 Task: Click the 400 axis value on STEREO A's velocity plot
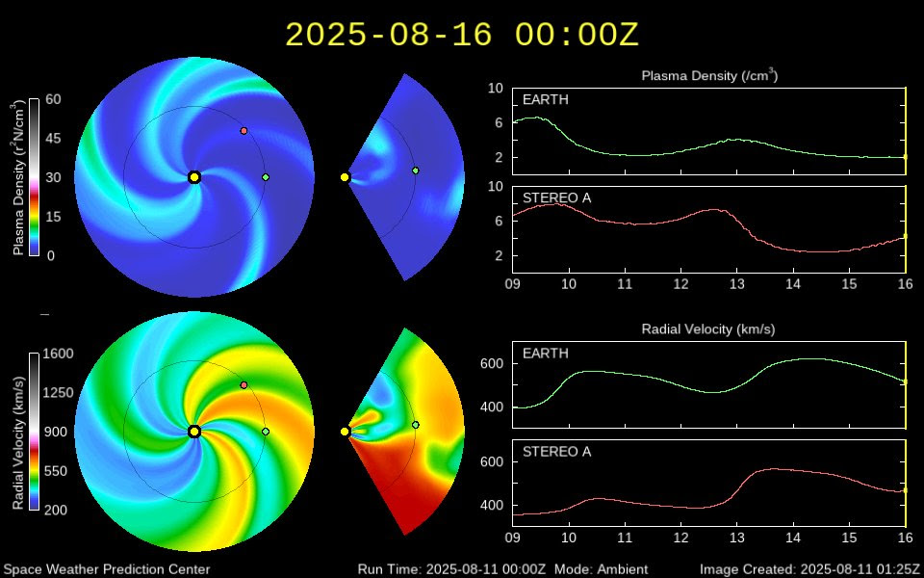click(x=492, y=506)
